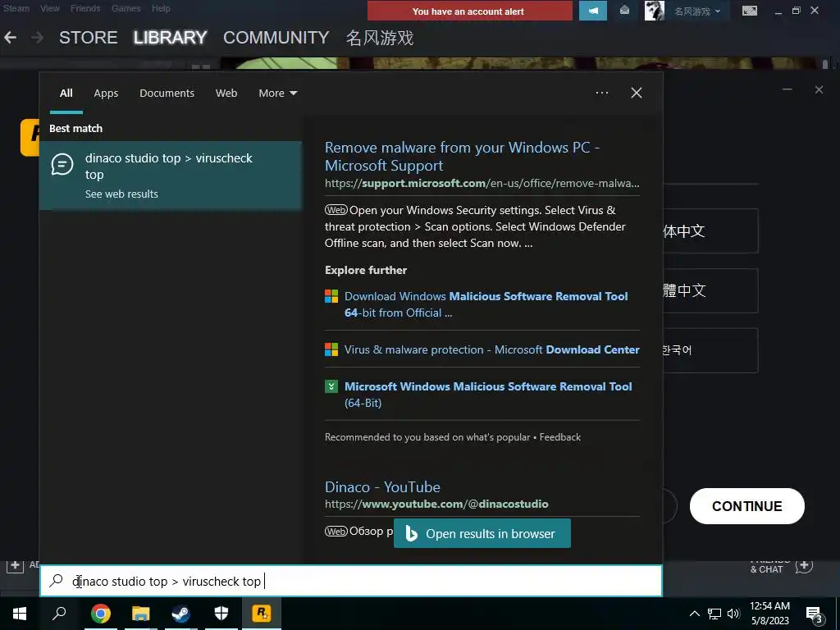
Task: Click the Microsoft logo beside Download Center link
Action: point(331,349)
